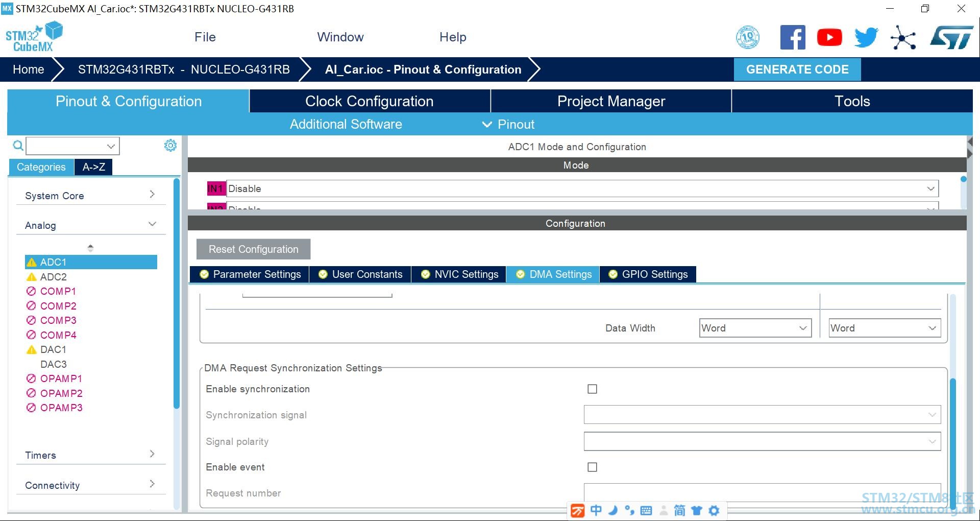The image size is (980, 521).
Task: Select the DMA Settings tab
Action: point(553,274)
